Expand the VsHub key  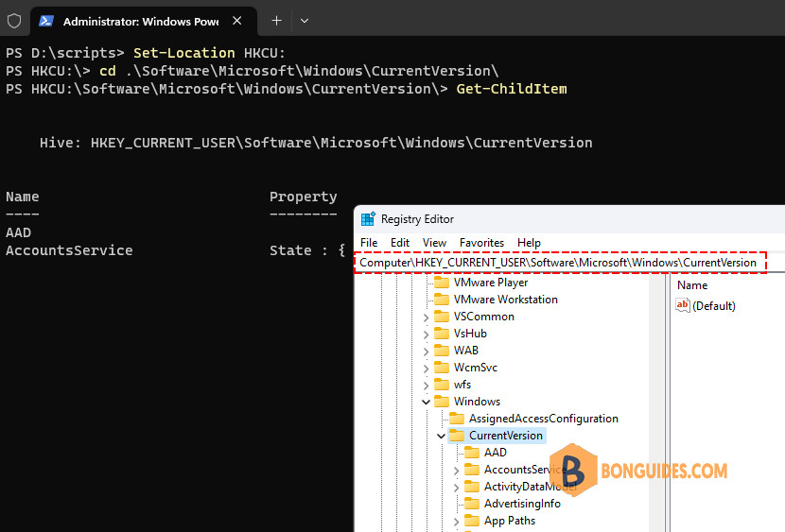(426, 335)
